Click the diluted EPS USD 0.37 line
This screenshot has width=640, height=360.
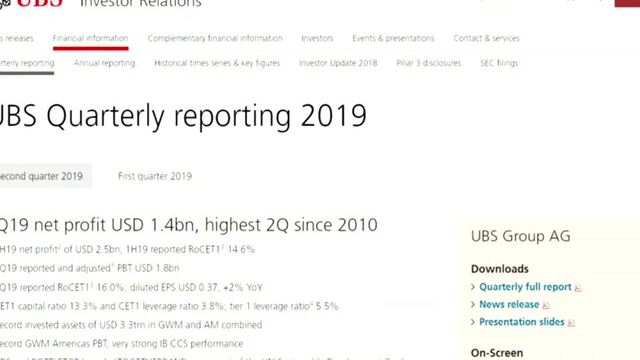pyautogui.click(x=131, y=287)
